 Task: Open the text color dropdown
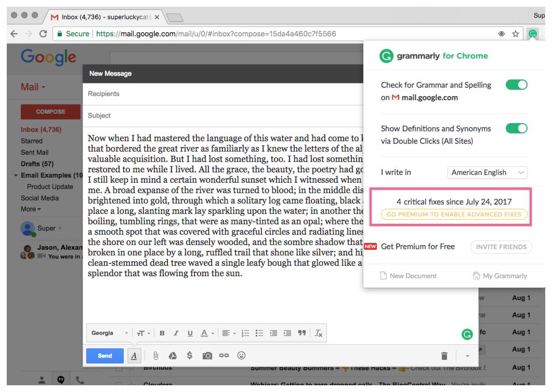pos(207,333)
